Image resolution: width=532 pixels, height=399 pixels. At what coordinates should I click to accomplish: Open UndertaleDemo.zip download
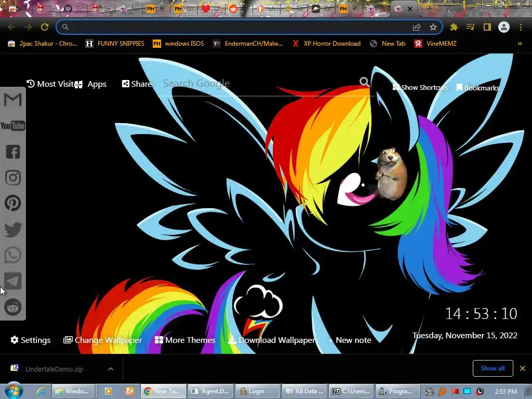click(54, 369)
